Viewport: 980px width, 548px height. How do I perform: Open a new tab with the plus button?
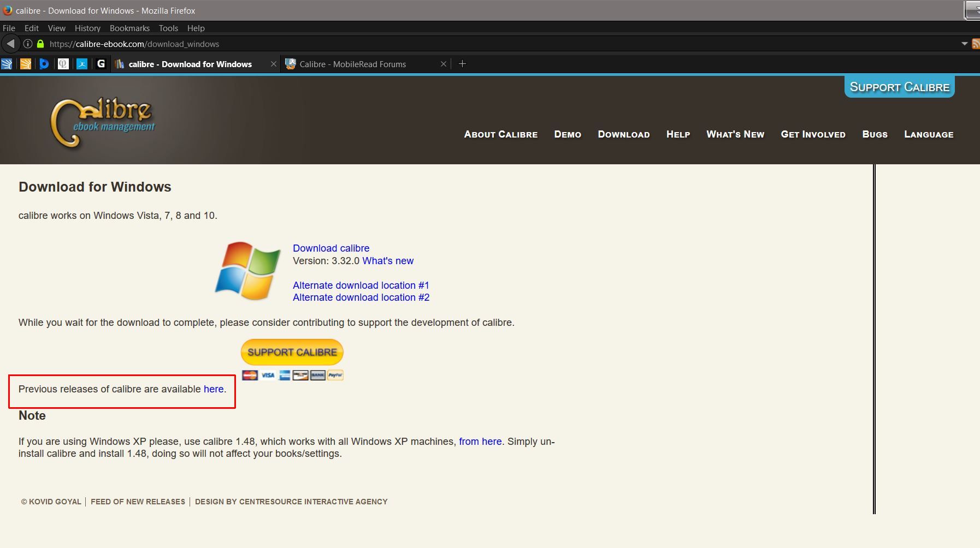(462, 64)
